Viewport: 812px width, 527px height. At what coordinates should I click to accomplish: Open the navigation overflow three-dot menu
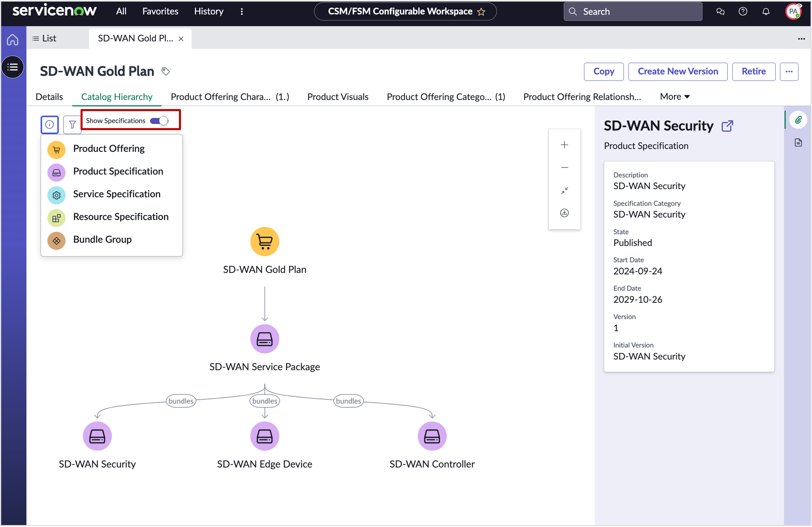(x=242, y=12)
